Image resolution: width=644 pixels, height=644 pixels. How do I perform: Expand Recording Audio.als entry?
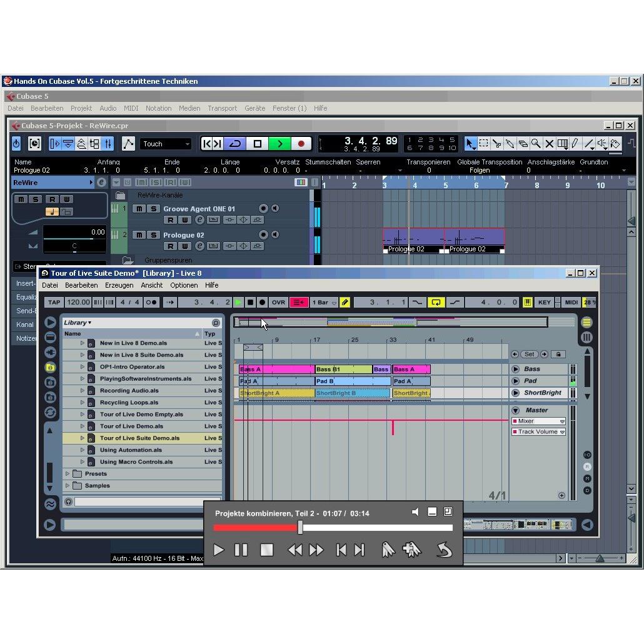tap(82, 390)
